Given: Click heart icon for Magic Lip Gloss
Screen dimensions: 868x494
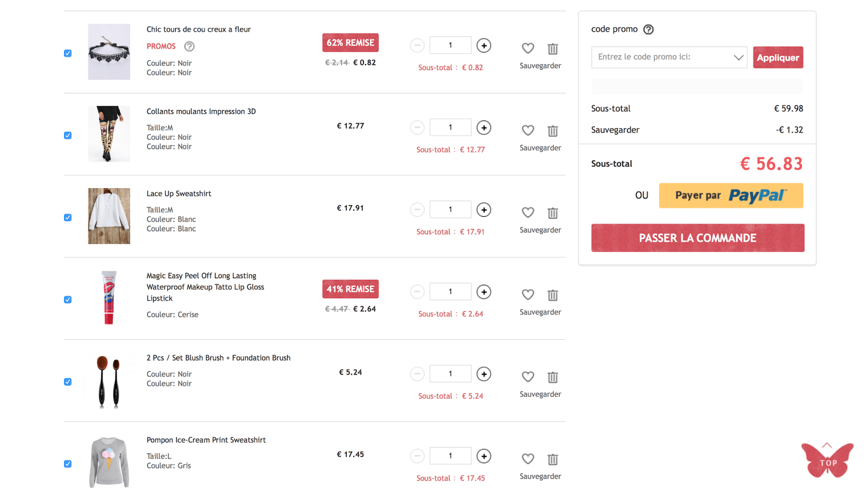Looking at the screenshot, I should tap(528, 295).
